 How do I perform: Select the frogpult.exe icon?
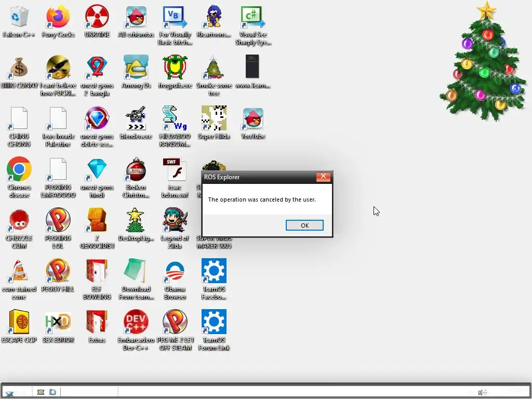175,67
